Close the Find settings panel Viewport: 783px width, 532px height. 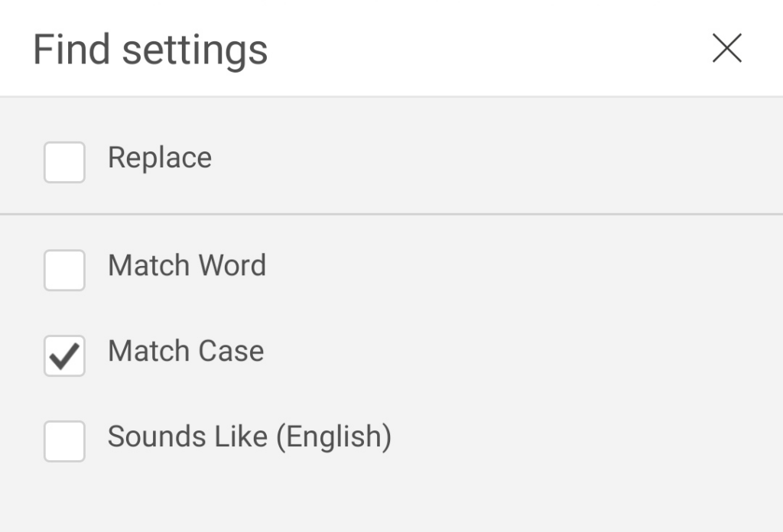coord(726,49)
